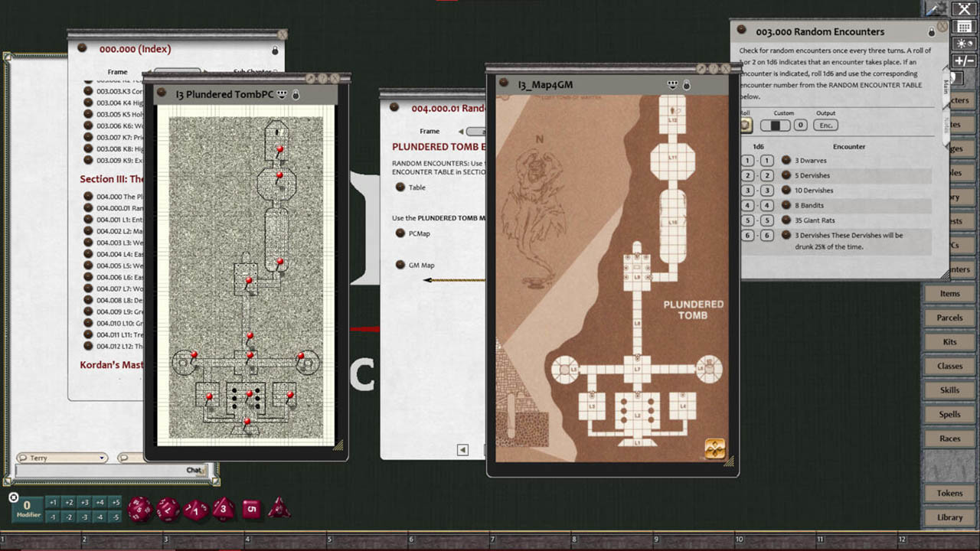Toggle the lock on the Random Encounters window
The height and width of the screenshot is (551, 980).
(931, 31)
